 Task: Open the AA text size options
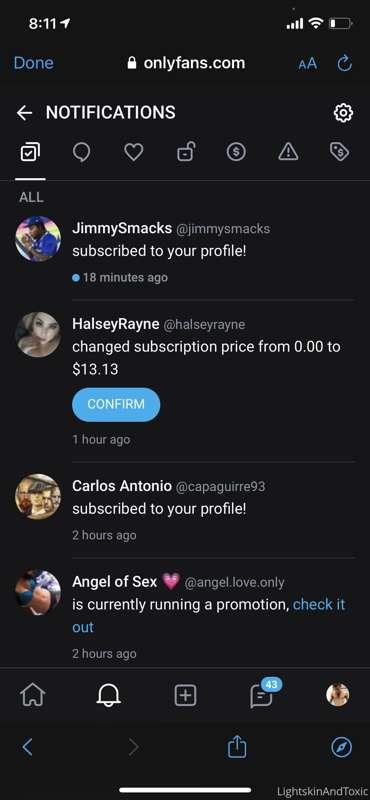307,64
